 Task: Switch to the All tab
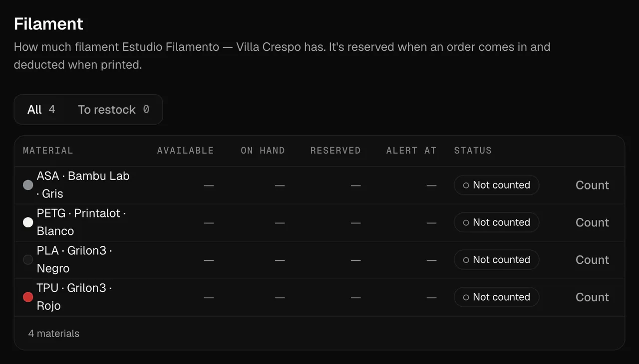41,110
